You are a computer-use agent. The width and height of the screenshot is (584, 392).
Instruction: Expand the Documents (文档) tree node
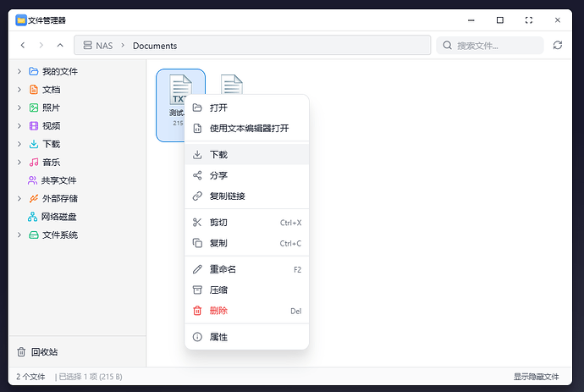pos(19,90)
